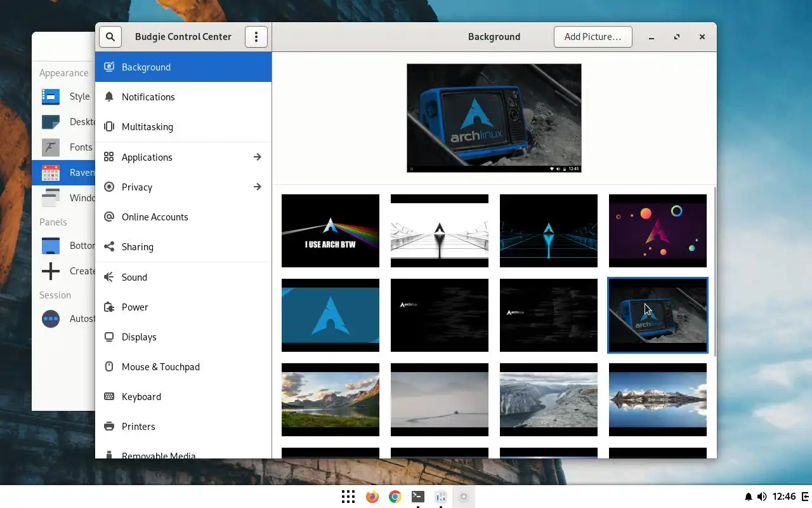Click the right dark glitch Arch wallpaper
The image size is (812, 508).
(x=549, y=315)
